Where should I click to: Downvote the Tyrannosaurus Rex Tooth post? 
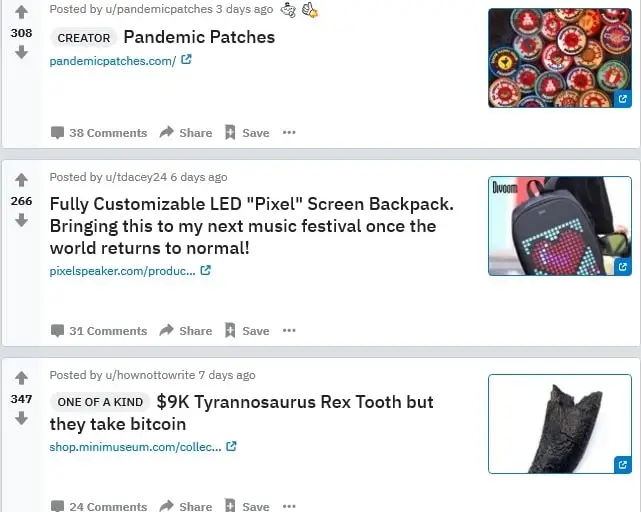click(21, 418)
